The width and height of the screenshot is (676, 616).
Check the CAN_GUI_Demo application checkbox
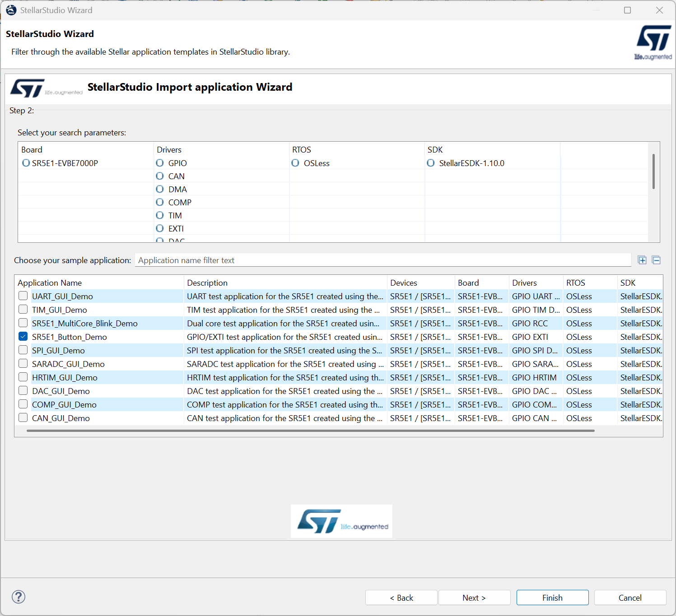pyautogui.click(x=23, y=418)
